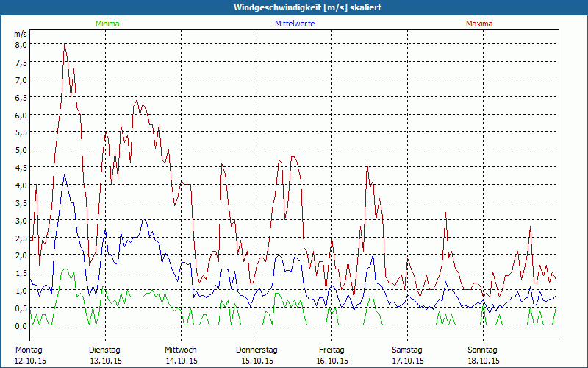This screenshot has width=588, height=368.
Task: Click the Dienstag day label
Action: tap(104, 350)
